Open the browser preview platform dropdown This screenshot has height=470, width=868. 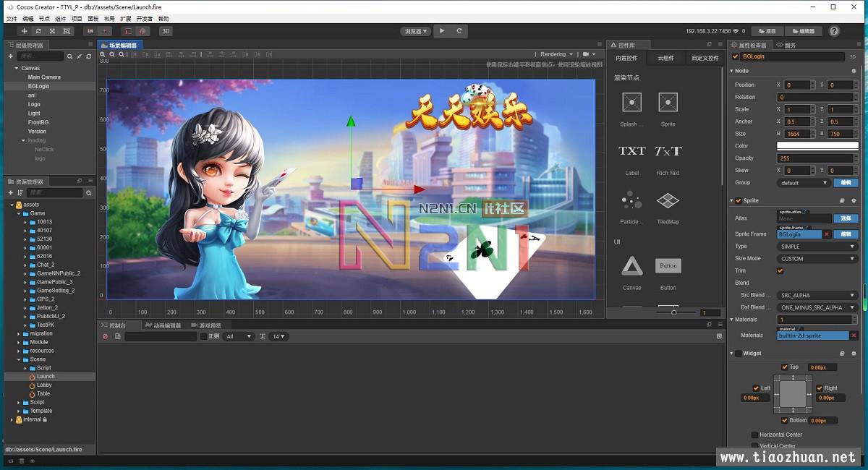[415, 31]
